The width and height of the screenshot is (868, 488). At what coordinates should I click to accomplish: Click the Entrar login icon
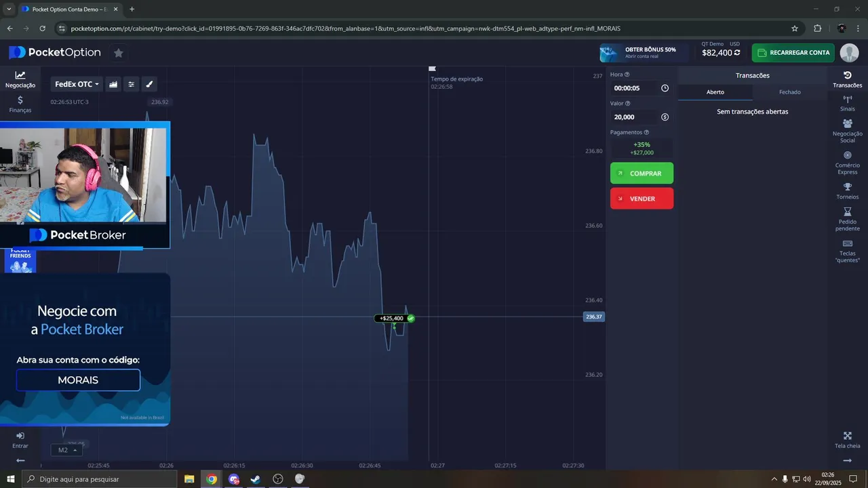pos(20,440)
